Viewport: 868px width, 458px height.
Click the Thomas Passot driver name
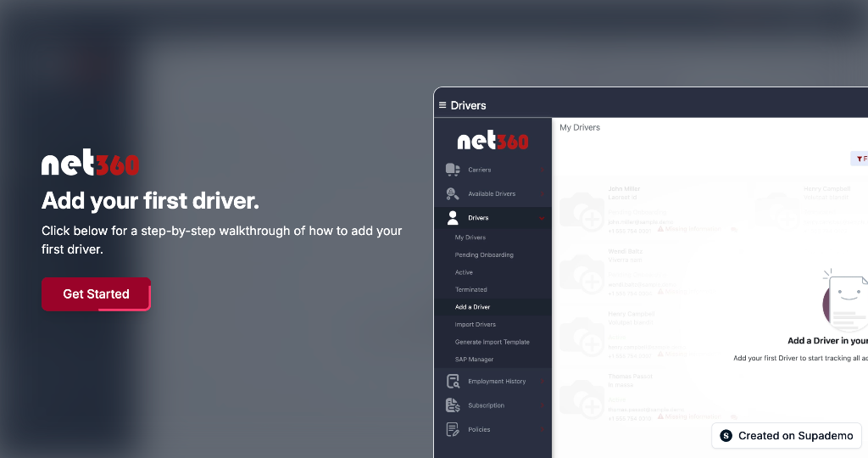(630, 377)
